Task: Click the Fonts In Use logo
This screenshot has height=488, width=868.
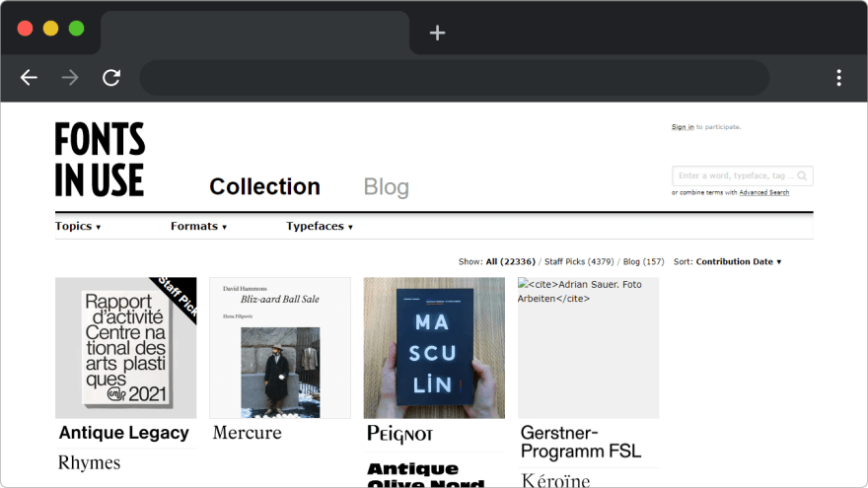Action: point(100,160)
